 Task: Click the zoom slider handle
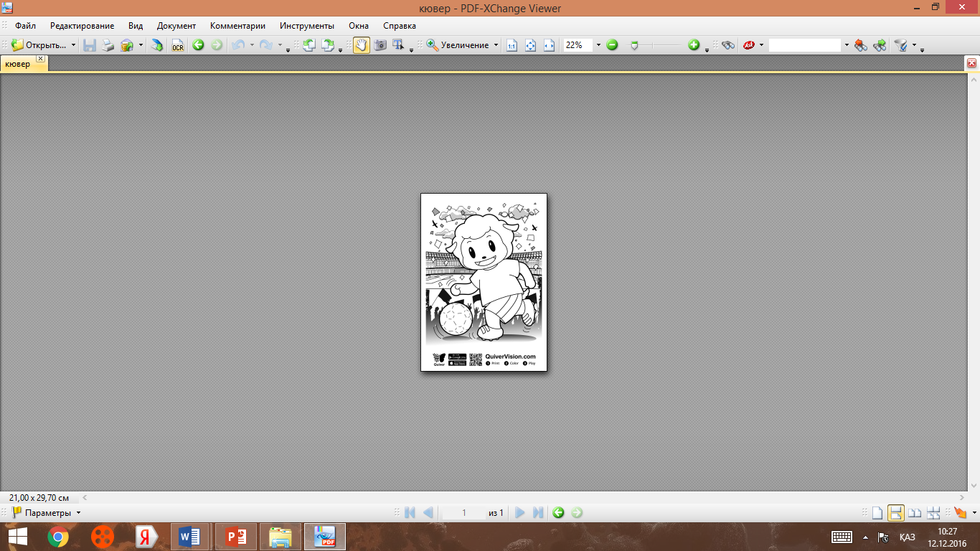tap(634, 45)
